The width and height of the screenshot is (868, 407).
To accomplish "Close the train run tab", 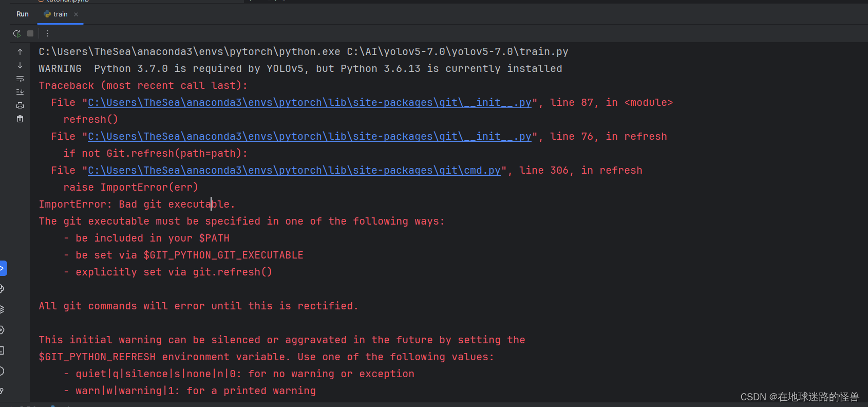I will (76, 14).
